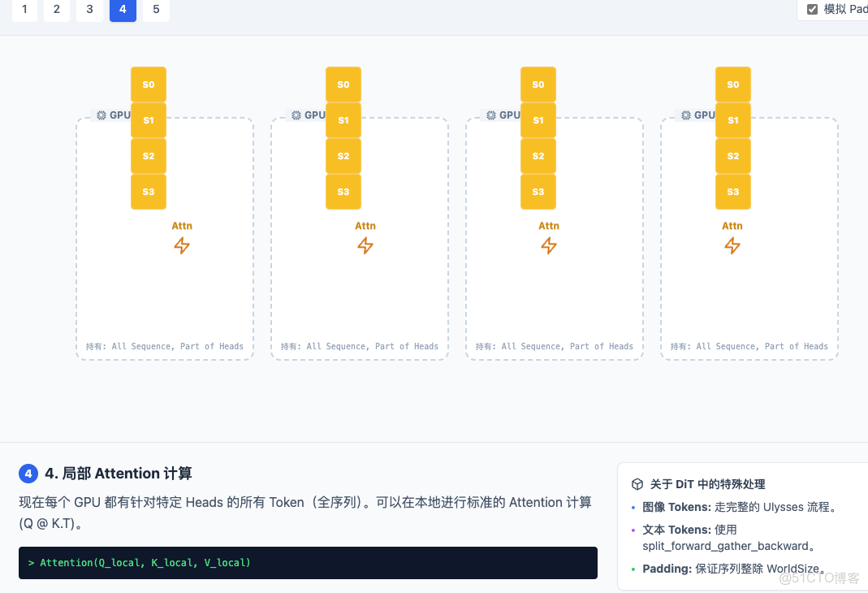Select S2 block in the second GPU
The image size is (868, 593).
click(343, 156)
